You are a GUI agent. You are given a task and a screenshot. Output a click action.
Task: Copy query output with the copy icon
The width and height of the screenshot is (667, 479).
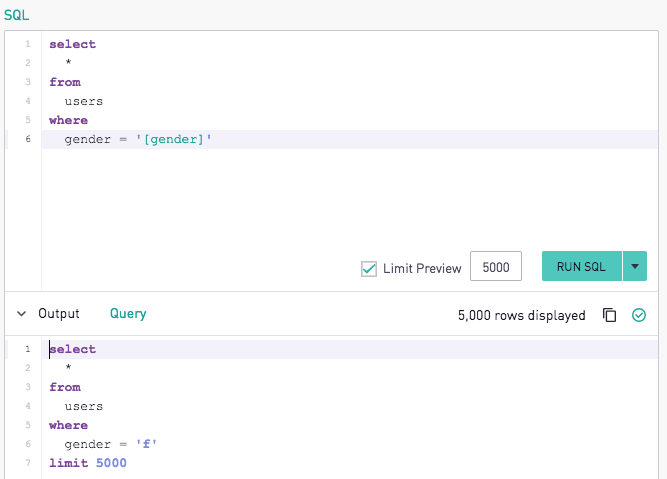(609, 315)
